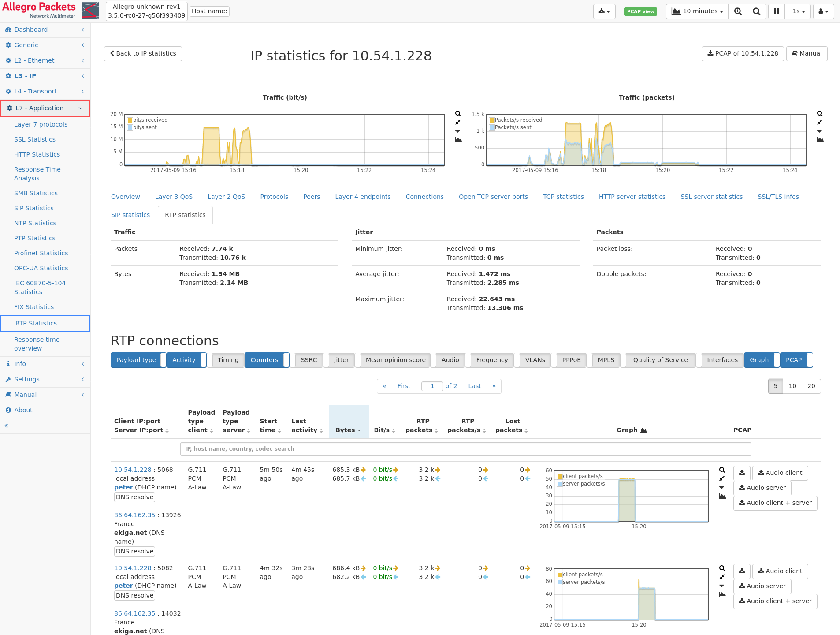
Task: Open the About page from sidebar
Action: 45,410
